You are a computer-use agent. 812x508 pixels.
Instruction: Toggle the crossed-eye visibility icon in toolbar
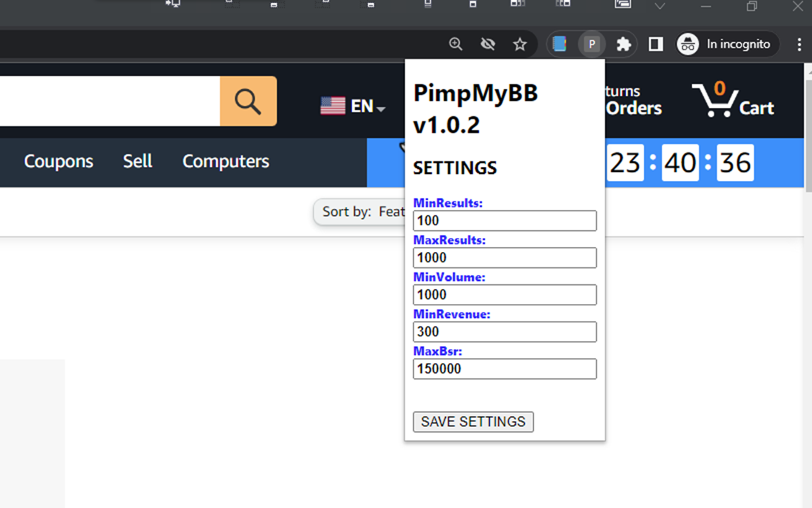point(488,44)
